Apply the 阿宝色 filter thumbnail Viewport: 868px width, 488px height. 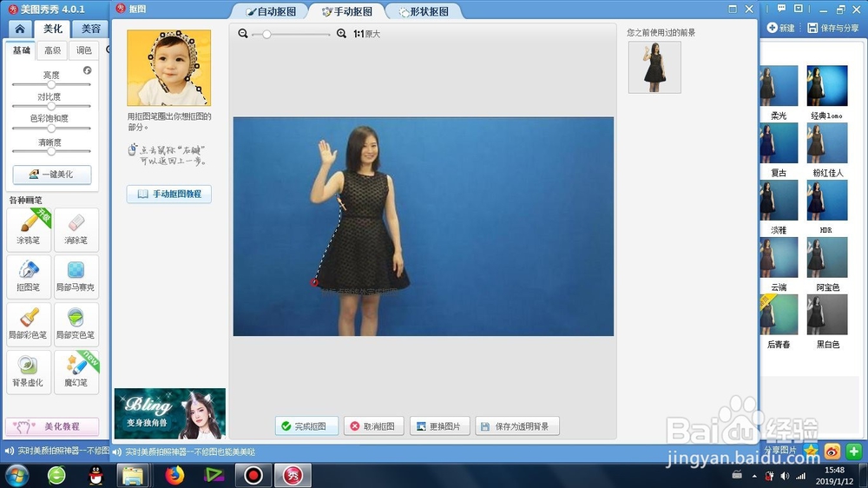[827, 257]
